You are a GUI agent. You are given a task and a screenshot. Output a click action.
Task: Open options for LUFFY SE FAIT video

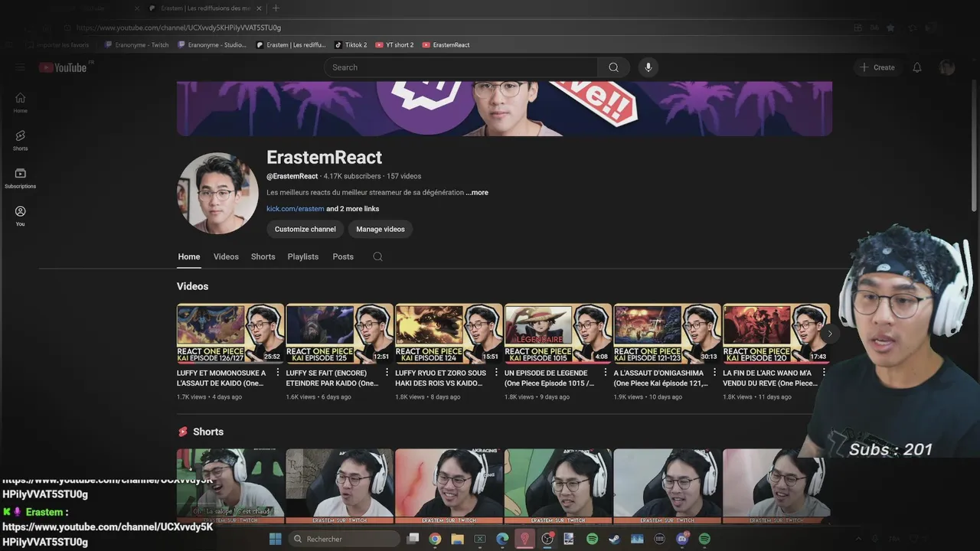click(x=387, y=373)
